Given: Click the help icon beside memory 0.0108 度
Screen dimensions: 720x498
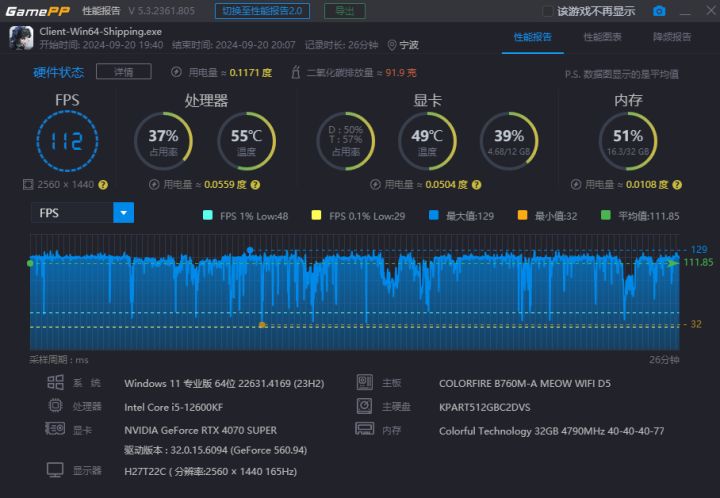Looking at the screenshot, I should [677, 185].
